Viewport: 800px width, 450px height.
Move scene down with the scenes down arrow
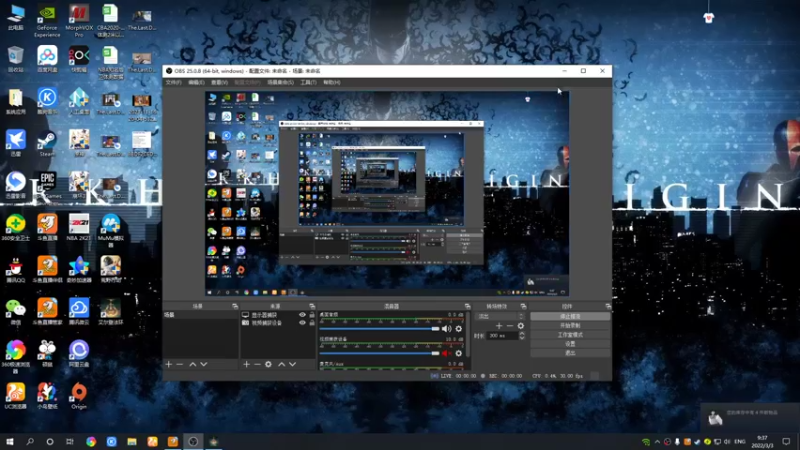pos(204,364)
